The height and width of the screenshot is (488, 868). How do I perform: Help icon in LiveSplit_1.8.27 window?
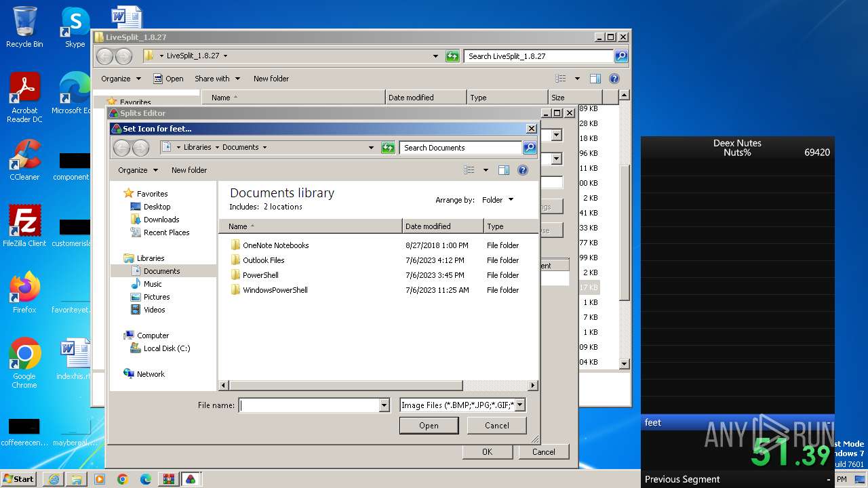point(614,79)
